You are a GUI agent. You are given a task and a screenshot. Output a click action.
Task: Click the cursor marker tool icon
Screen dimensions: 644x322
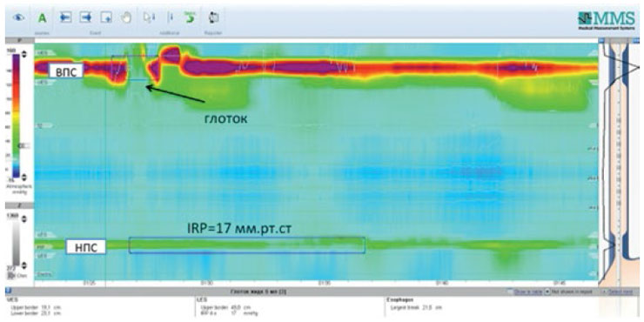coord(149,17)
